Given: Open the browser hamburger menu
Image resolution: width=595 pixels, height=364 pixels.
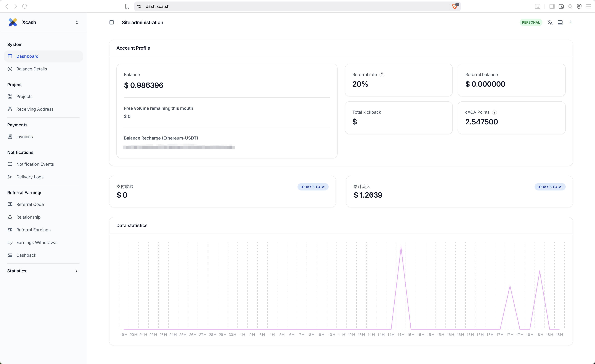Looking at the screenshot, I should coord(588,6).
